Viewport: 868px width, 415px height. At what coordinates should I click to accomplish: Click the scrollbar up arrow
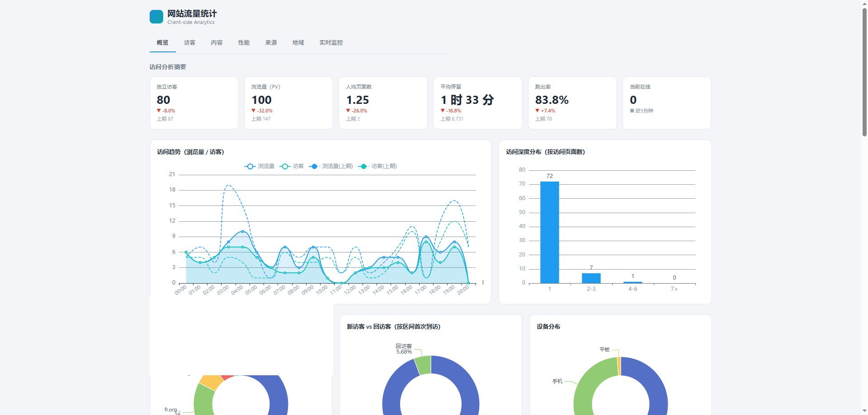pyautogui.click(x=864, y=3)
